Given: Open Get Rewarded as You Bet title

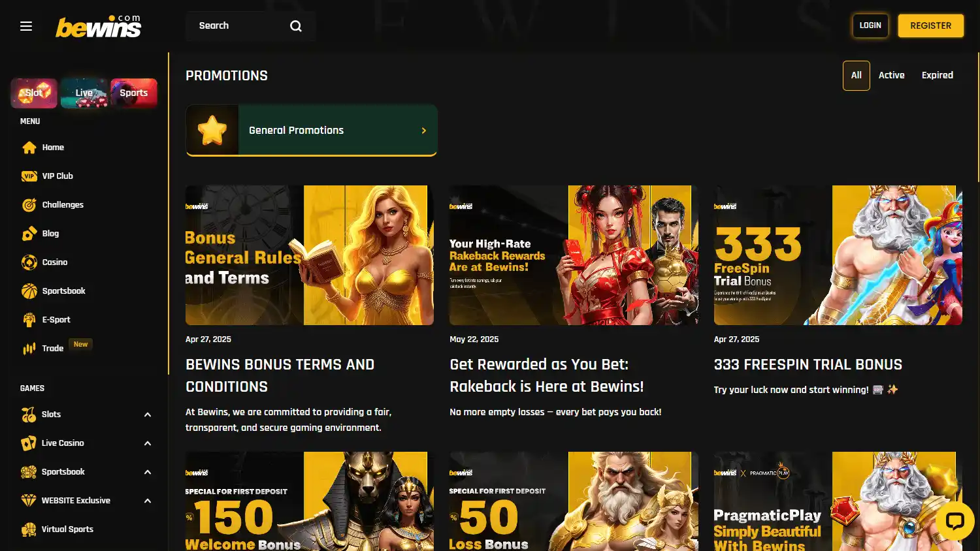Looking at the screenshot, I should point(547,375).
